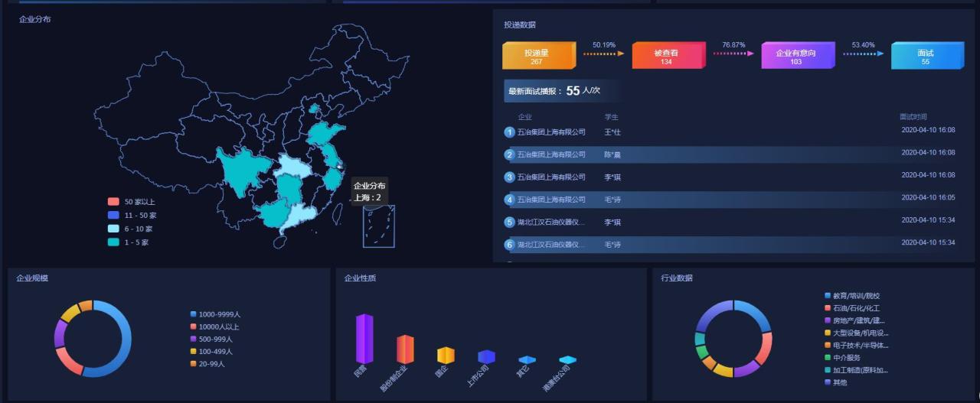Click the 50 家以上 map legend swatch
Screen dimensions: 980x403
113,202
